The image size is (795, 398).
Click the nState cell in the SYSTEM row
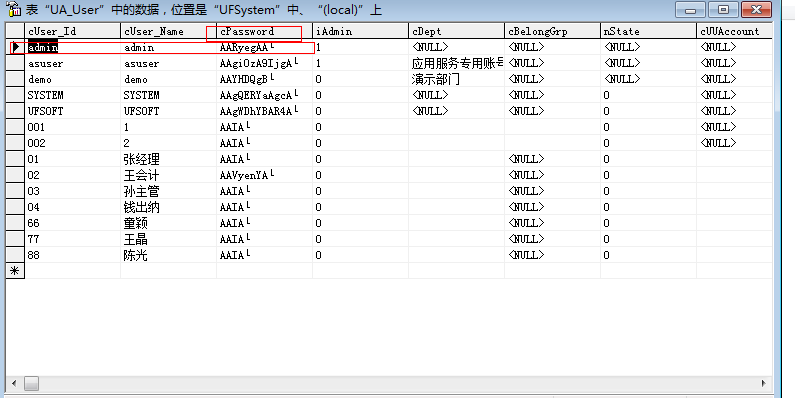pyautogui.click(x=648, y=95)
